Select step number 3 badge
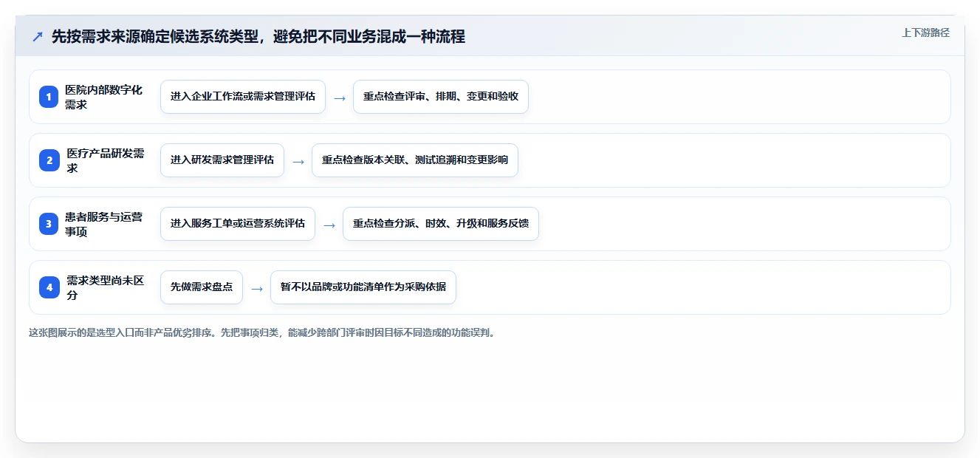The width and height of the screenshot is (980, 458). pyautogui.click(x=49, y=224)
